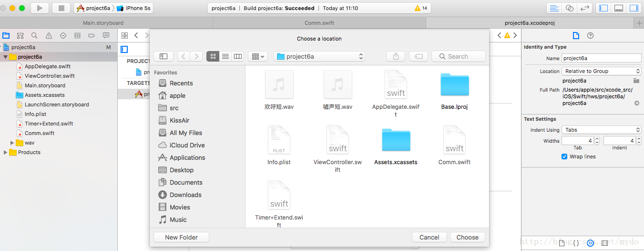Show the Breakpoint navigator

[92, 35]
